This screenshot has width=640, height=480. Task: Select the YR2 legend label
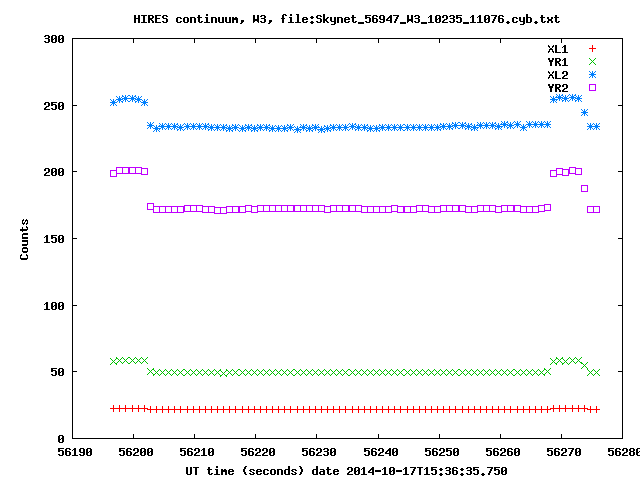pos(557,87)
